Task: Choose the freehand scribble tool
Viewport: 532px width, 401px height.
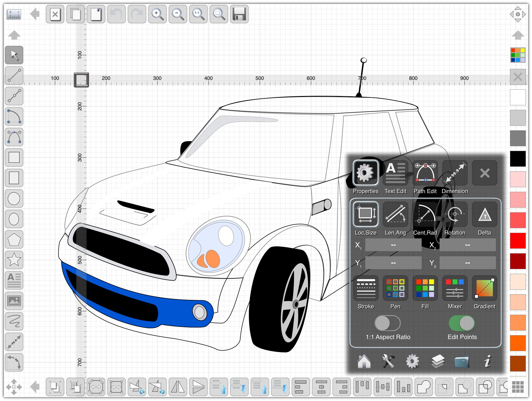Action: point(14,321)
